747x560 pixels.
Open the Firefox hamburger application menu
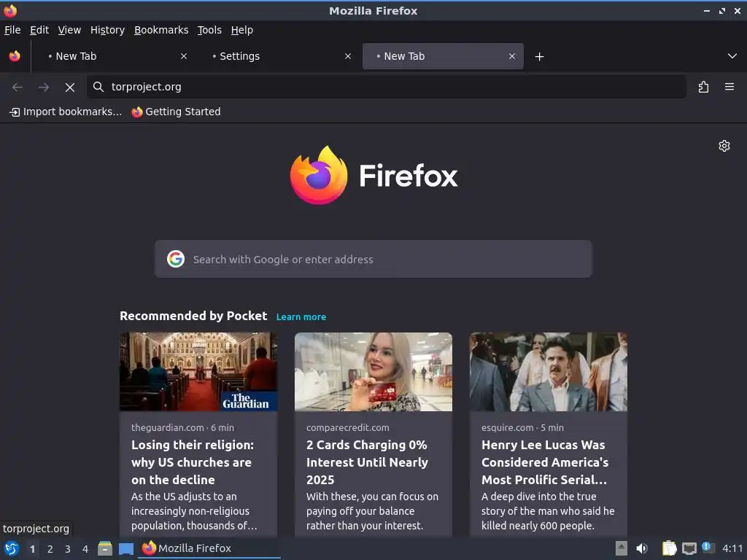(x=729, y=87)
